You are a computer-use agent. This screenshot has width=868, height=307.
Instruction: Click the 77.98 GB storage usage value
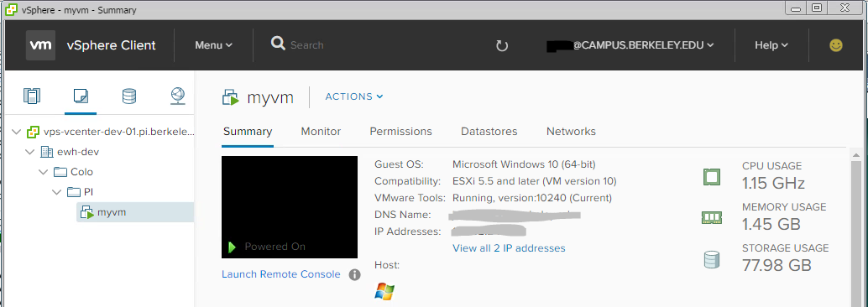(776, 266)
